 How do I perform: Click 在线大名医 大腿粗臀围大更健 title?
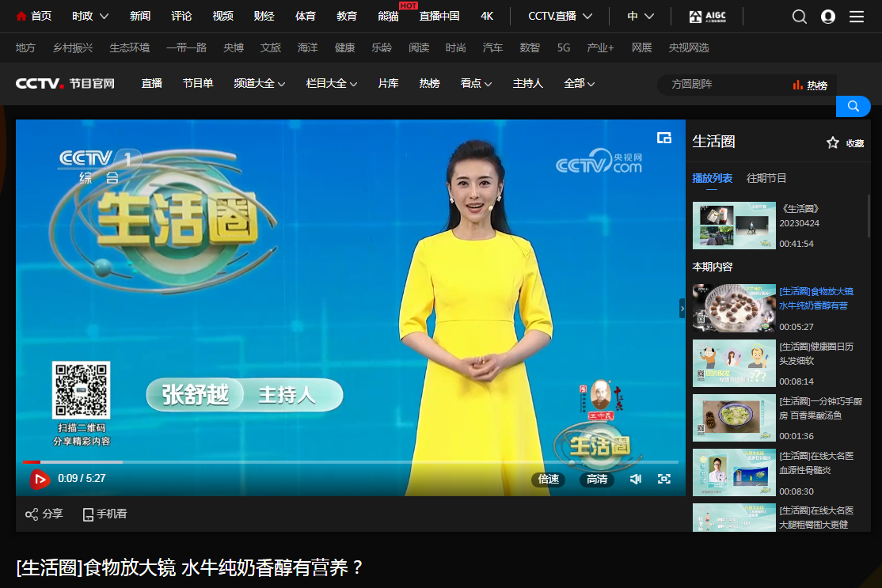click(x=816, y=518)
